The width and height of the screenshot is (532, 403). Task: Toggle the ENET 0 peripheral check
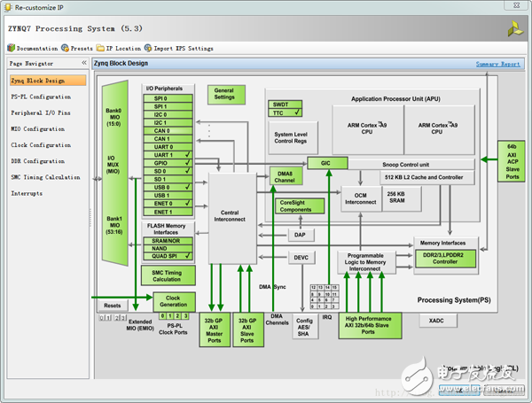click(x=188, y=204)
